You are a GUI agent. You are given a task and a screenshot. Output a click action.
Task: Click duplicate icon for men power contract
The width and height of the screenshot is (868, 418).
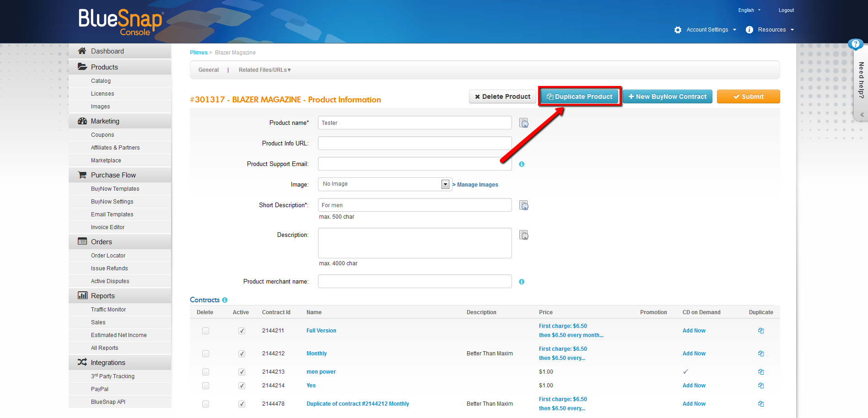coord(760,372)
